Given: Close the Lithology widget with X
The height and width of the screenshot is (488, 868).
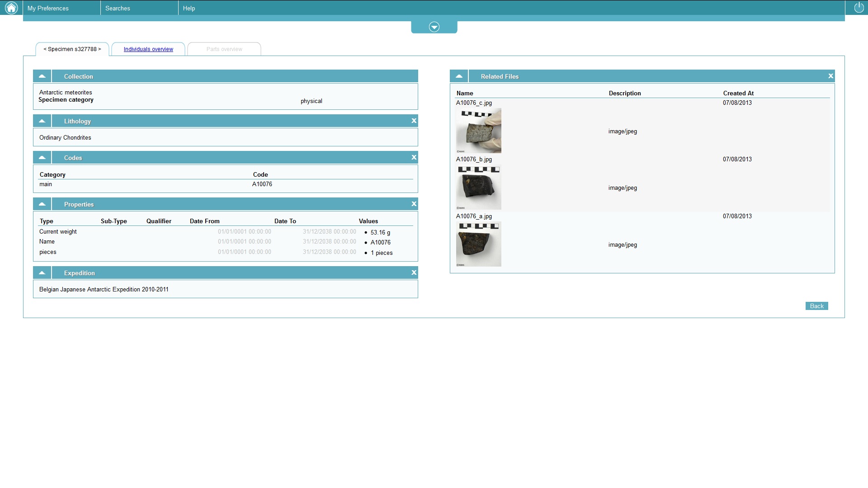Looking at the screenshot, I should (x=414, y=121).
